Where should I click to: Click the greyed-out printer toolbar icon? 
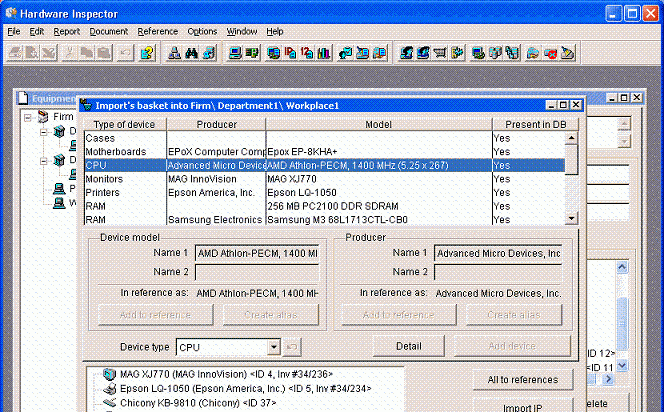(x=14, y=53)
